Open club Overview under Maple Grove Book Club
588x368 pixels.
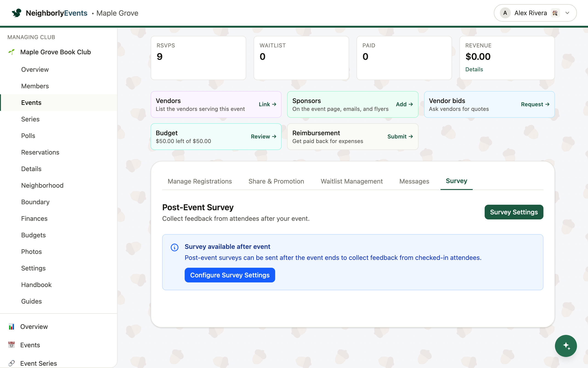[x=59, y=70]
